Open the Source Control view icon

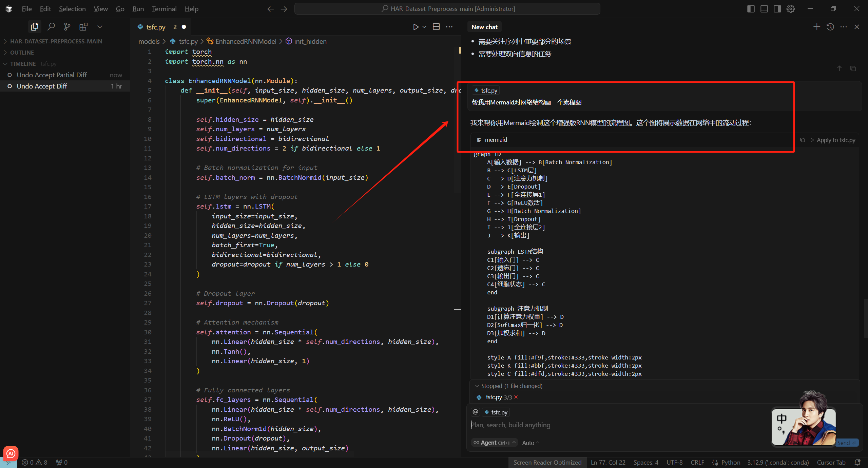pyautogui.click(x=67, y=26)
